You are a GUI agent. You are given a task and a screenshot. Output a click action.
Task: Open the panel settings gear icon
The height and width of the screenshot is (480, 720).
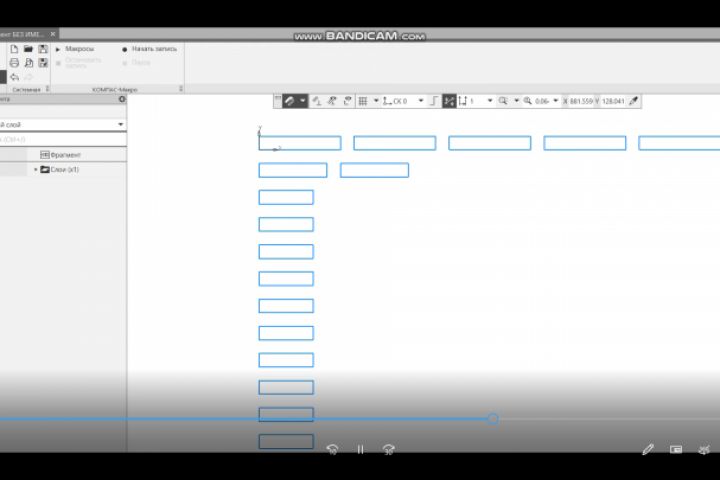pyautogui.click(x=122, y=99)
